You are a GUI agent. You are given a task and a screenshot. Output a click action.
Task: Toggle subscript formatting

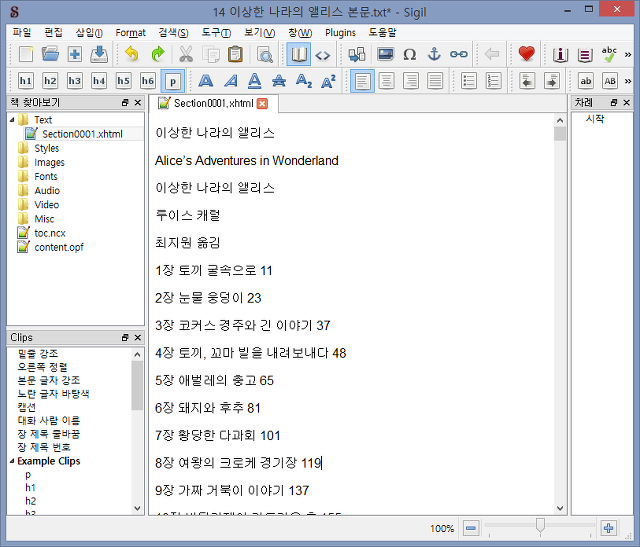(304, 81)
